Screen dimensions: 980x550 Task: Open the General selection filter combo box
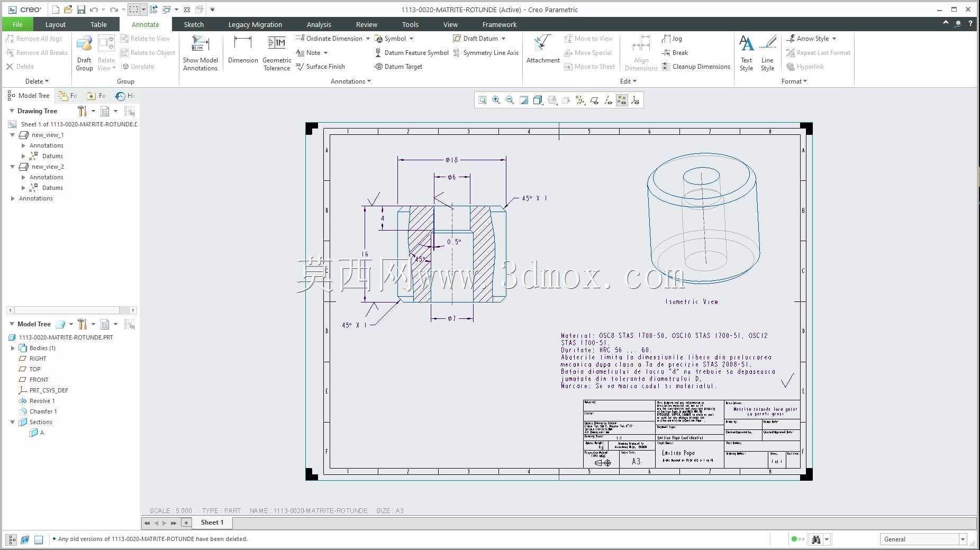(x=923, y=539)
